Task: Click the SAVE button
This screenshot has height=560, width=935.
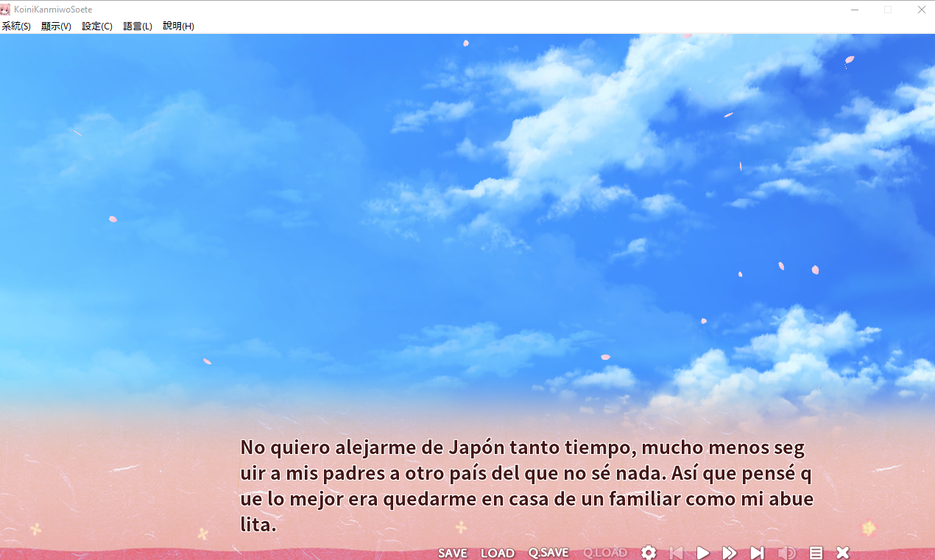Action: point(453,553)
